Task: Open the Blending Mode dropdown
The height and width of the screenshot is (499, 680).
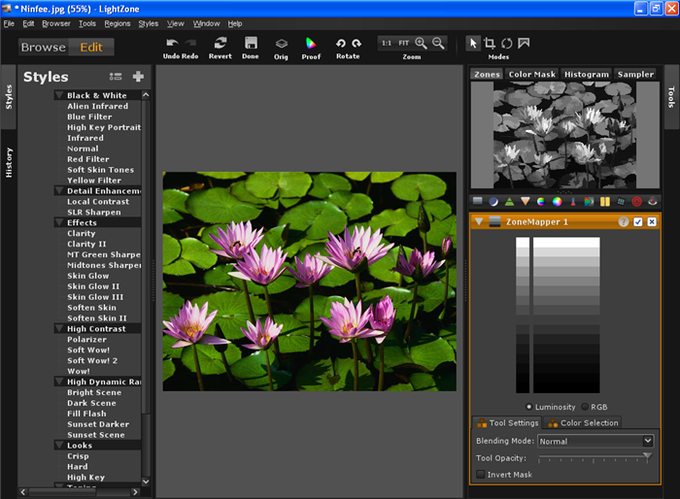Action: click(595, 440)
